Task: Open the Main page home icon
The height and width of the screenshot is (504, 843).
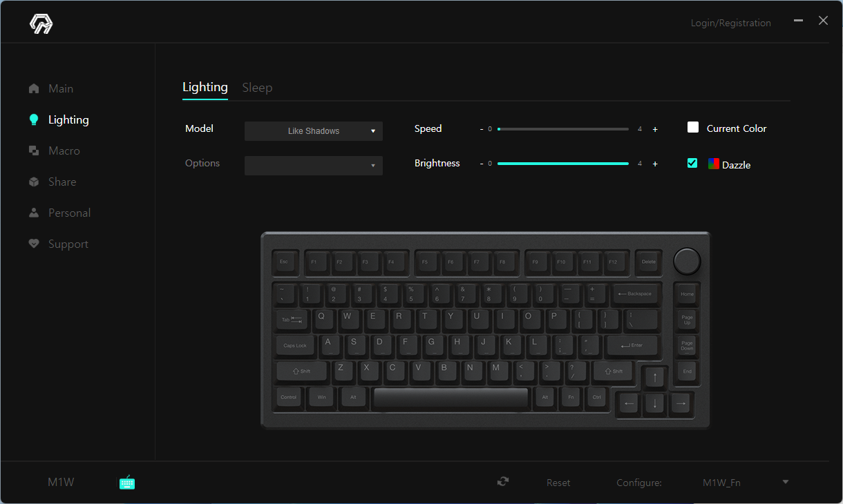Action: pos(34,88)
